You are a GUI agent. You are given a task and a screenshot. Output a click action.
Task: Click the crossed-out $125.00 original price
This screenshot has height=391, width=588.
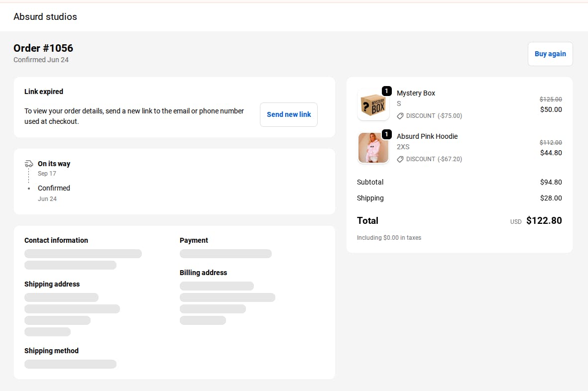(551, 99)
